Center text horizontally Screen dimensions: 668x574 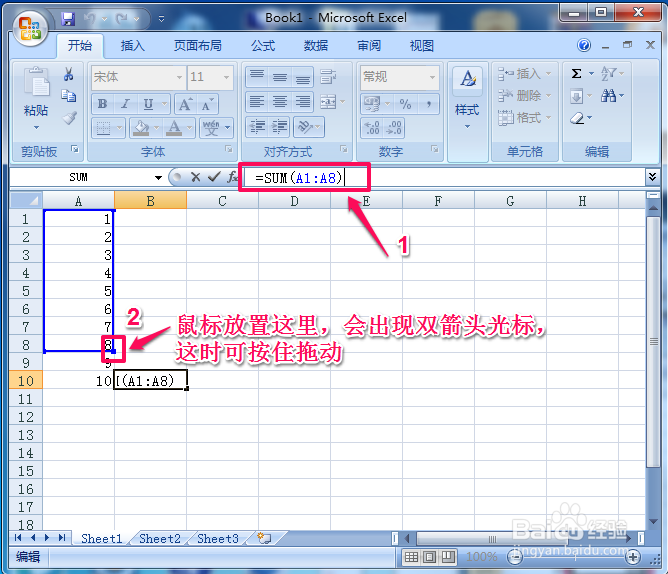point(279,102)
